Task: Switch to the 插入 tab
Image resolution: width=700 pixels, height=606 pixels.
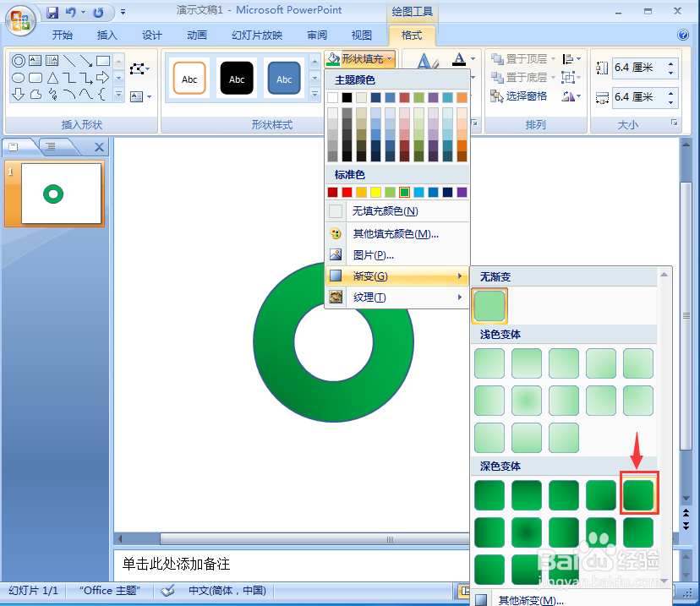Action: (107, 35)
